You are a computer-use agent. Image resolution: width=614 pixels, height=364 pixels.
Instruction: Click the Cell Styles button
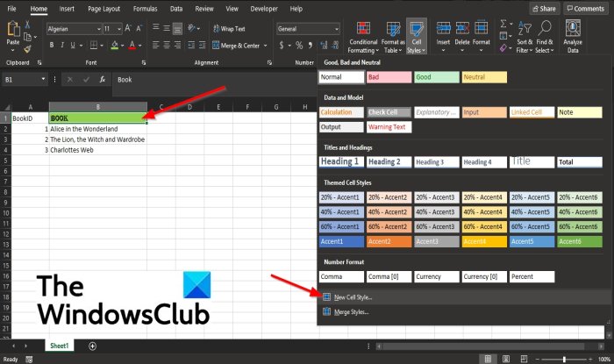(x=417, y=37)
